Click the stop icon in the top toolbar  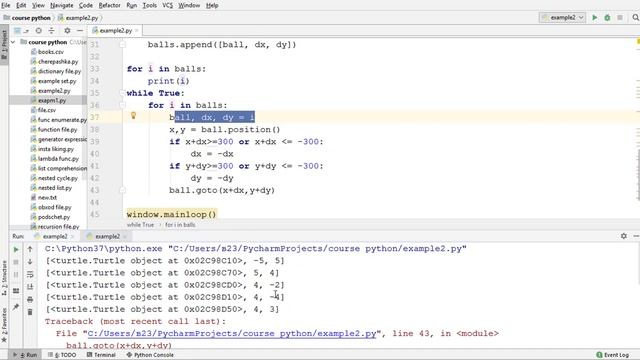[x=620, y=18]
